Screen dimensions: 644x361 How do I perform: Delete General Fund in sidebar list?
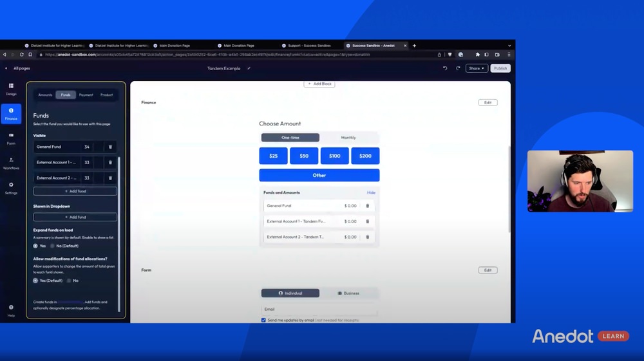110,147
